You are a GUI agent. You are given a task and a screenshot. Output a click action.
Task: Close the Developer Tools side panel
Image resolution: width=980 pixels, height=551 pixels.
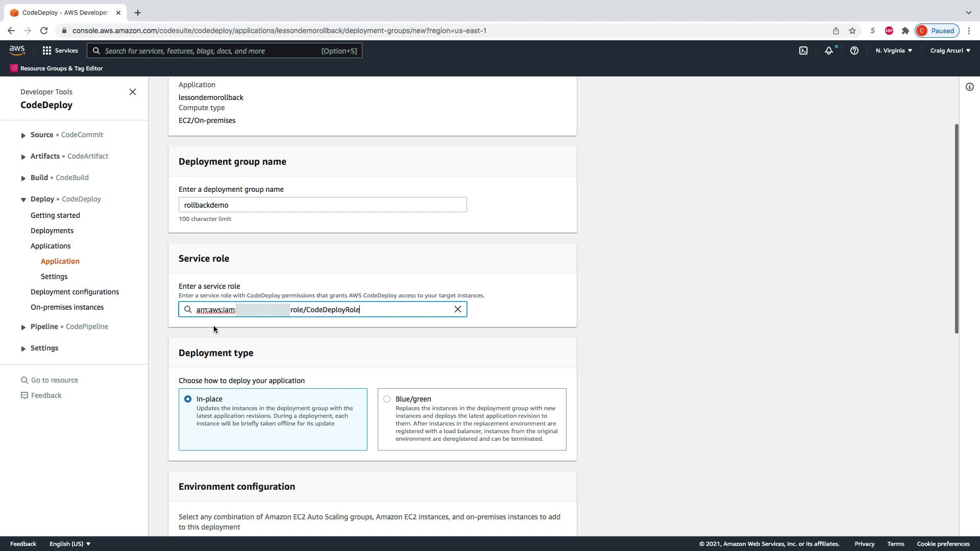tap(133, 92)
